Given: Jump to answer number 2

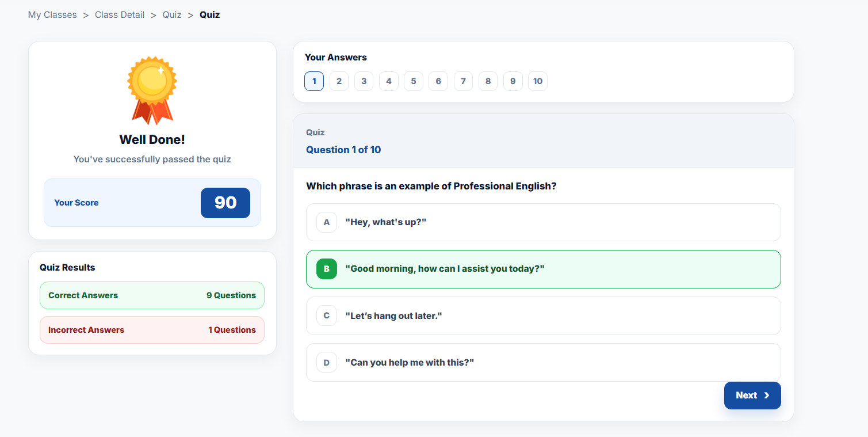Looking at the screenshot, I should click(339, 81).
